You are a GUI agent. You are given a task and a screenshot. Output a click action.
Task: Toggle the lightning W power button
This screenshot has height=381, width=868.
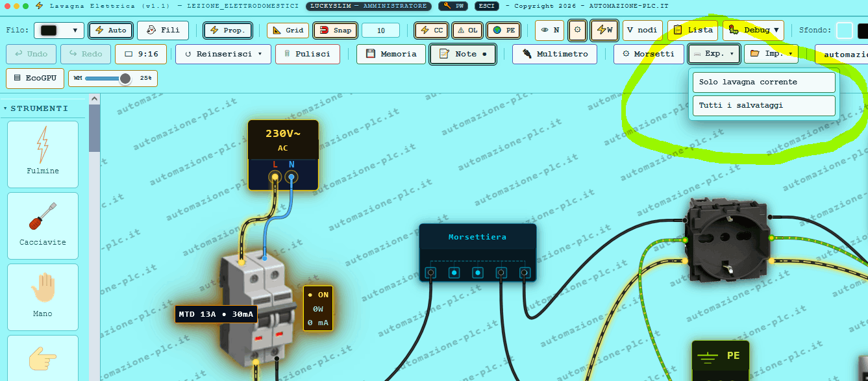[604, 31]
